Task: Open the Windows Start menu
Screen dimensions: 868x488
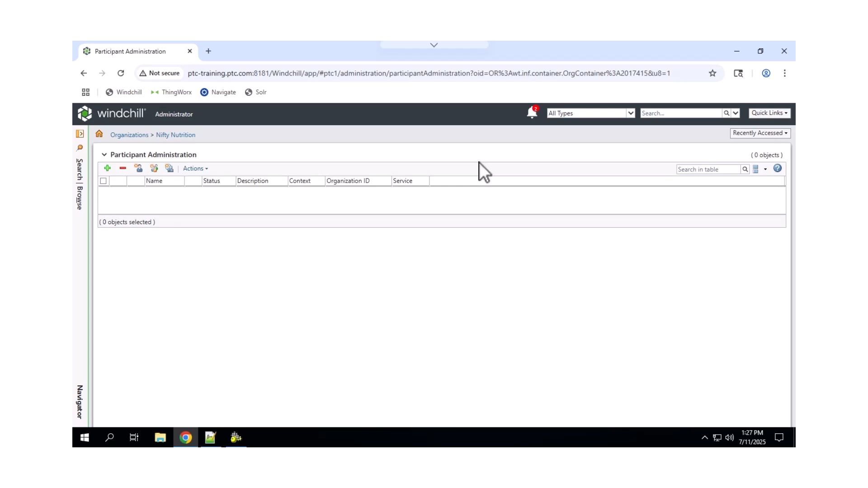Action: (85, 437)
